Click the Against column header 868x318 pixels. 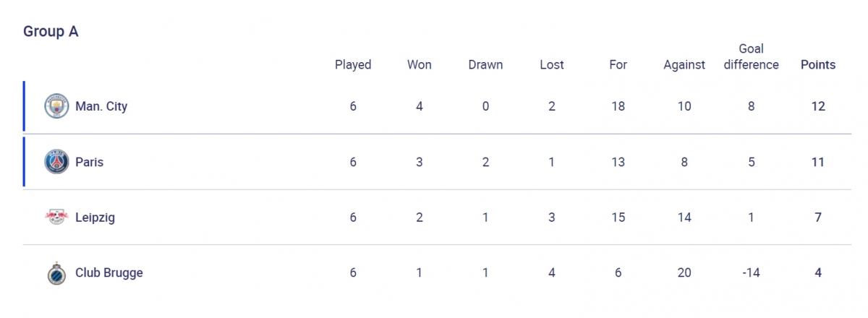click(684, 64)
